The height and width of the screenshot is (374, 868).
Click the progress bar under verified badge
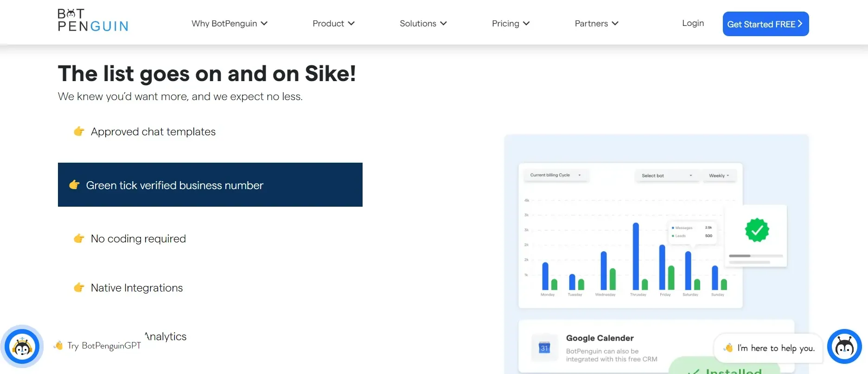tap(755, 256)
